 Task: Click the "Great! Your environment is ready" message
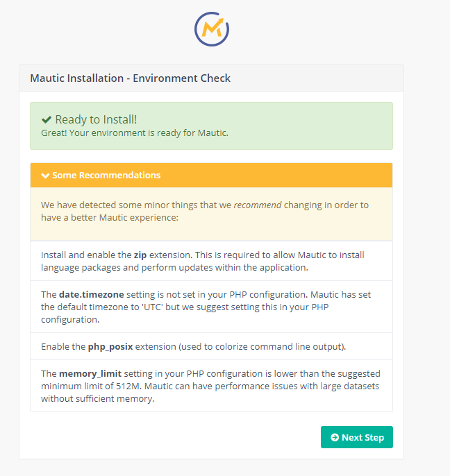coord(135,133)
